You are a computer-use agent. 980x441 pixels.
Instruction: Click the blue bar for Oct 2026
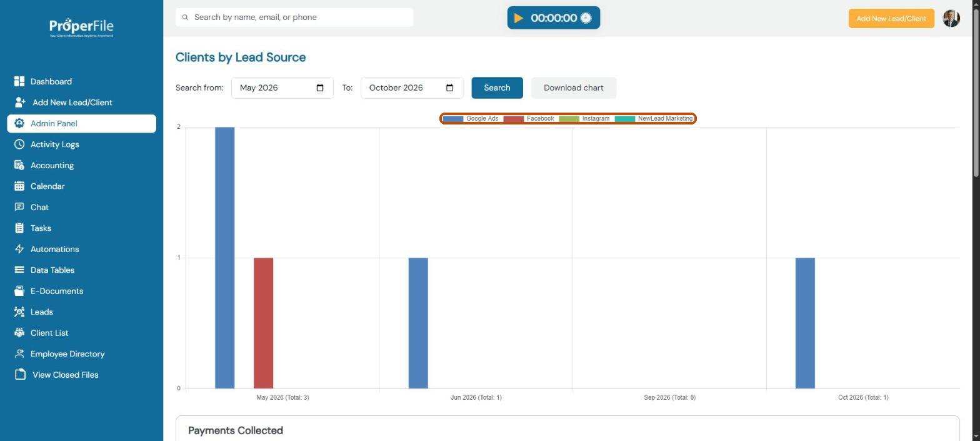805,323
